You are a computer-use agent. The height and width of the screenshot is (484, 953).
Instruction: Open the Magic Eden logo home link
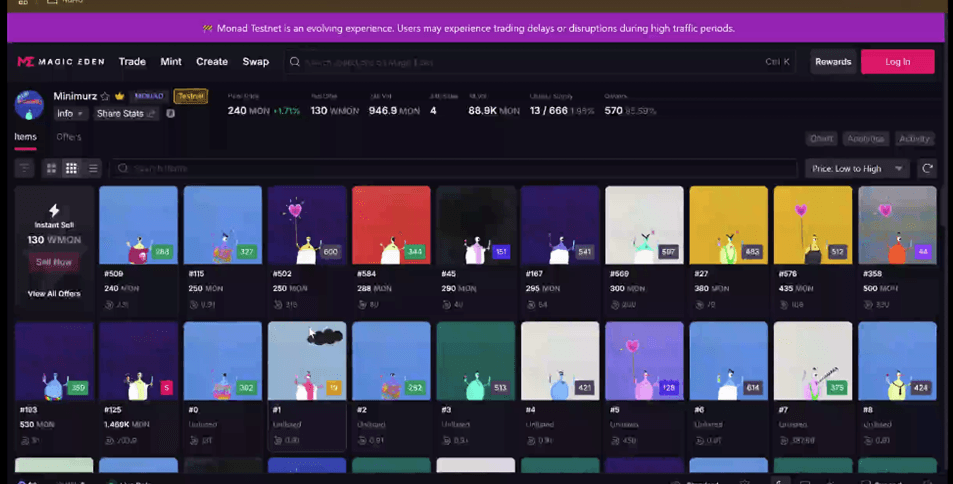(61, 61)
